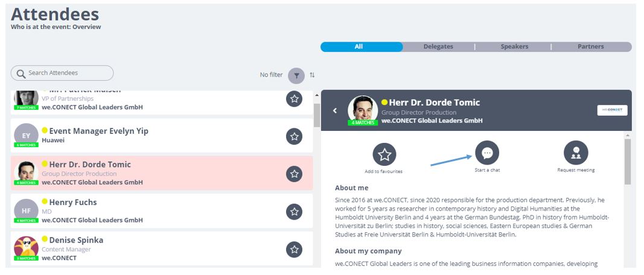Click the magnifier icon in Search Attendees
Image resolution: width=644 pixels, height=275 pixels.
tap(21, 74)
